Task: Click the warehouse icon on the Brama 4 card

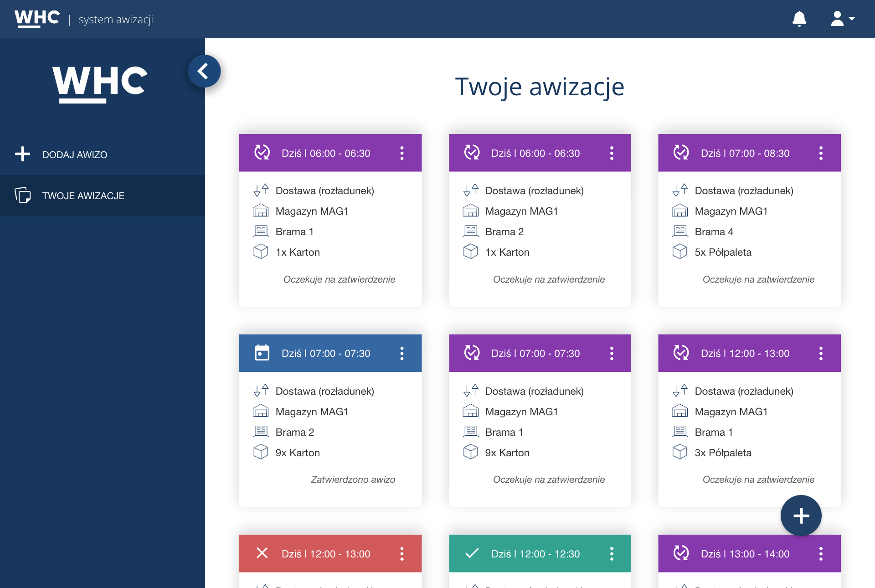Action: (x=679, y=210)
